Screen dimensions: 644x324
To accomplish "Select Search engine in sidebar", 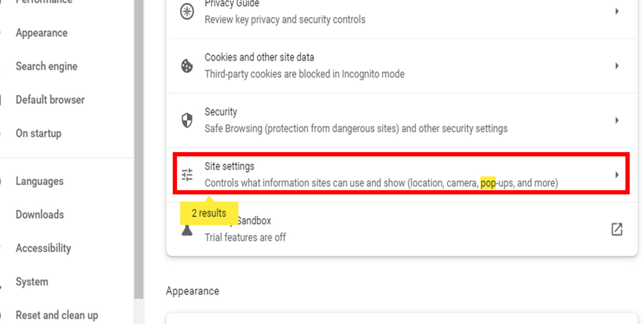I will 46,66.
